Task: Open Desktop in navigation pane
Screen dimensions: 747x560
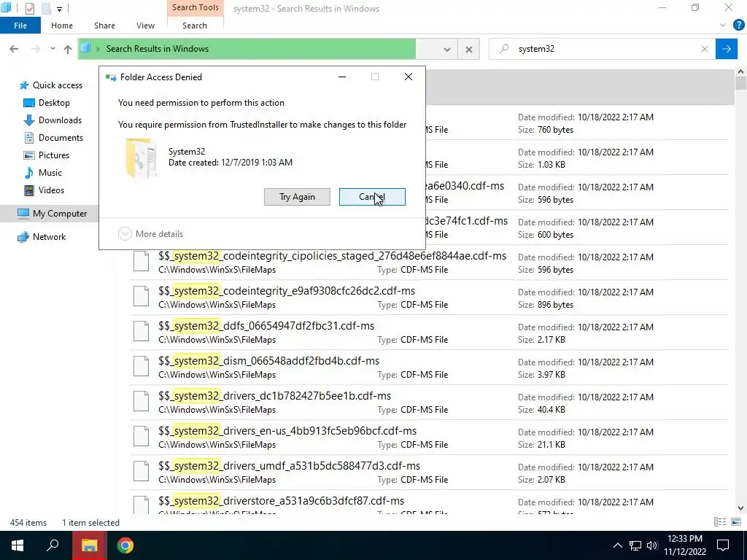Action: pyautogui.click(x=47, y=103)
